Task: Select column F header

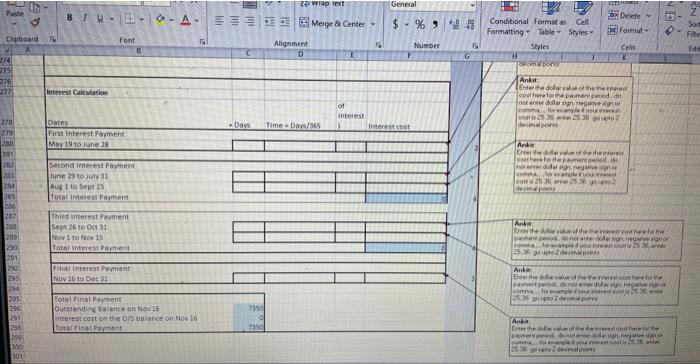Action: click(408, 56)
